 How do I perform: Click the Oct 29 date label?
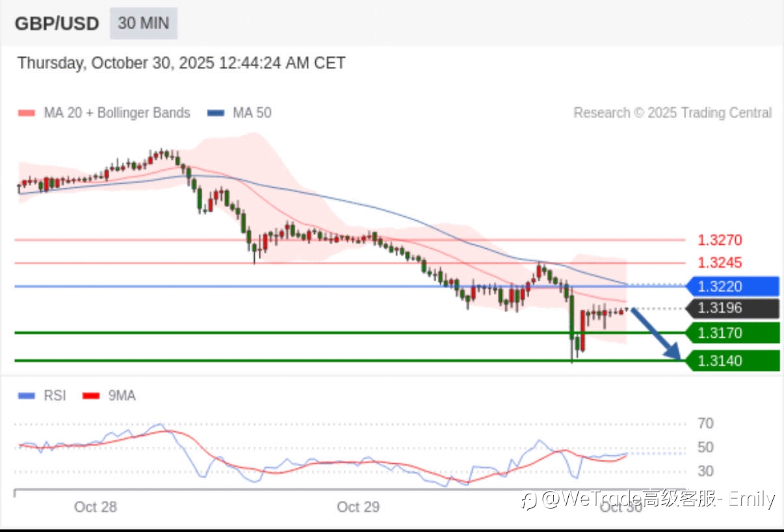click(x=358, y=507)
